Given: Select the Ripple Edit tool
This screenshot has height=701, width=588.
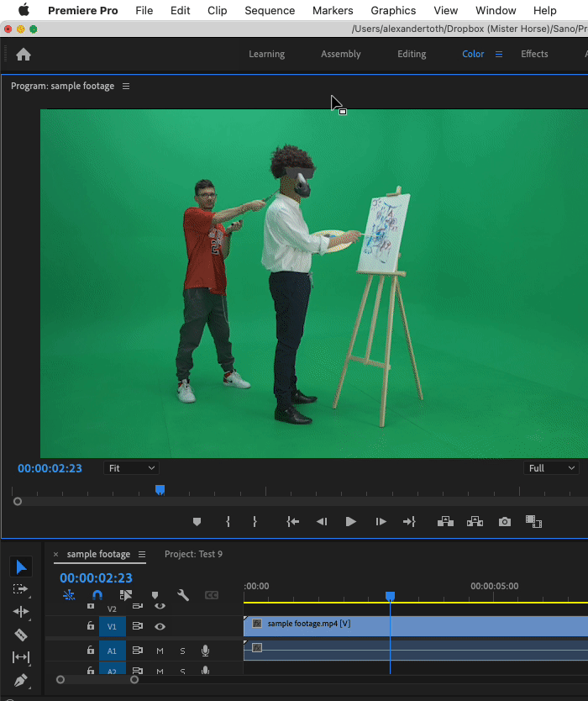Looking at the screenshot, I should [20, 612].
